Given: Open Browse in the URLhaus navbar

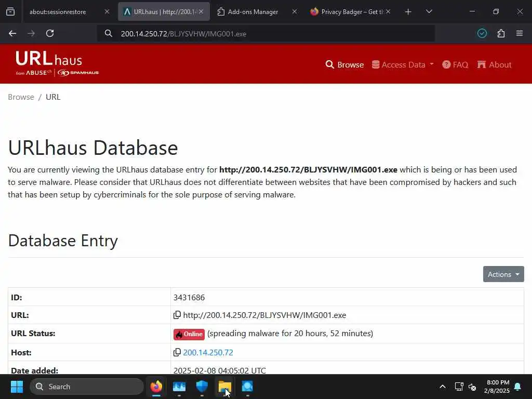Looking at the screenshot, I should (x=344, y=64).
